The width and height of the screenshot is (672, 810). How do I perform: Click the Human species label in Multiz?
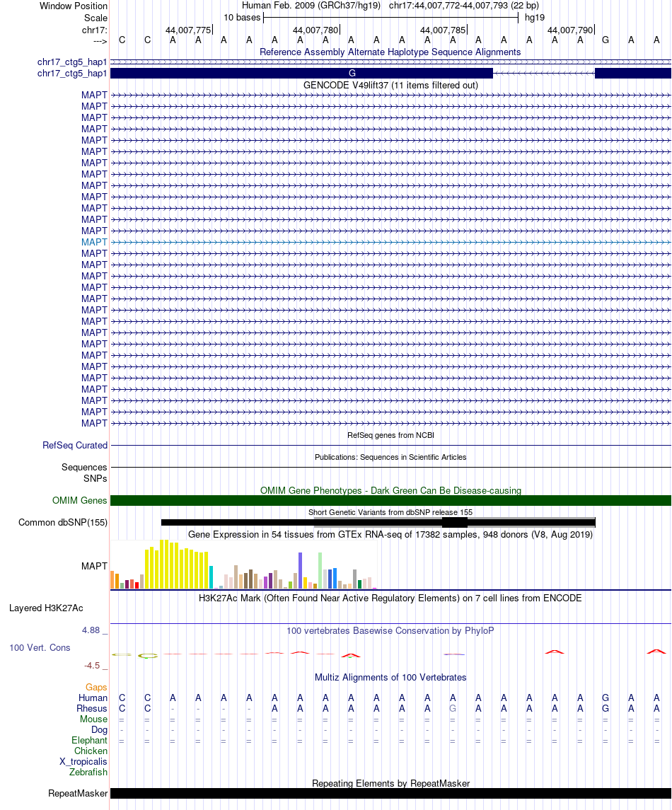click(x=93, y=698)
